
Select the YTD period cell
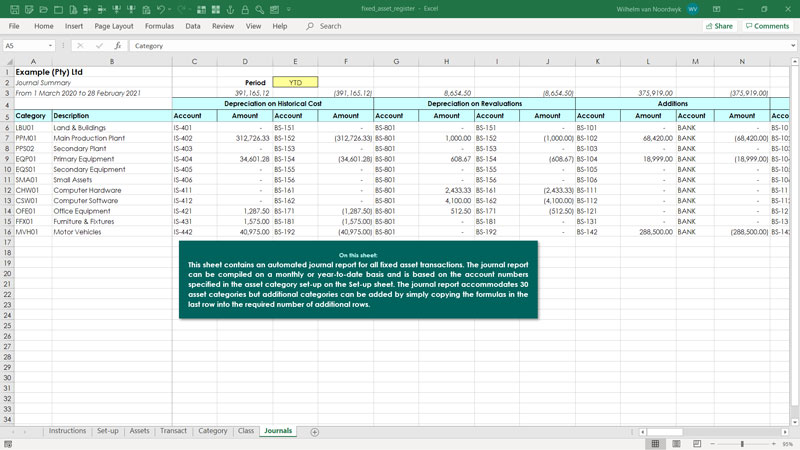295,82
